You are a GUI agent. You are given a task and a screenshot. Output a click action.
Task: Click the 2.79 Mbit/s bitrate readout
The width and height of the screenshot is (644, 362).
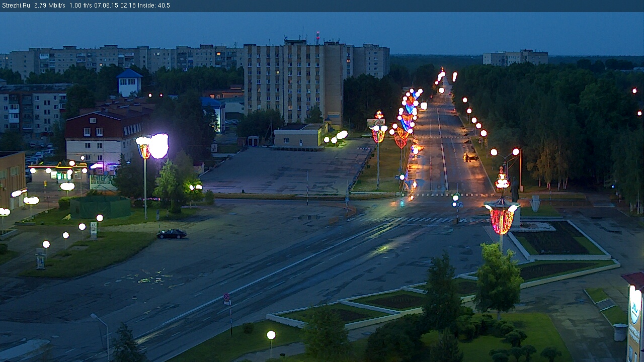[50, 6]
